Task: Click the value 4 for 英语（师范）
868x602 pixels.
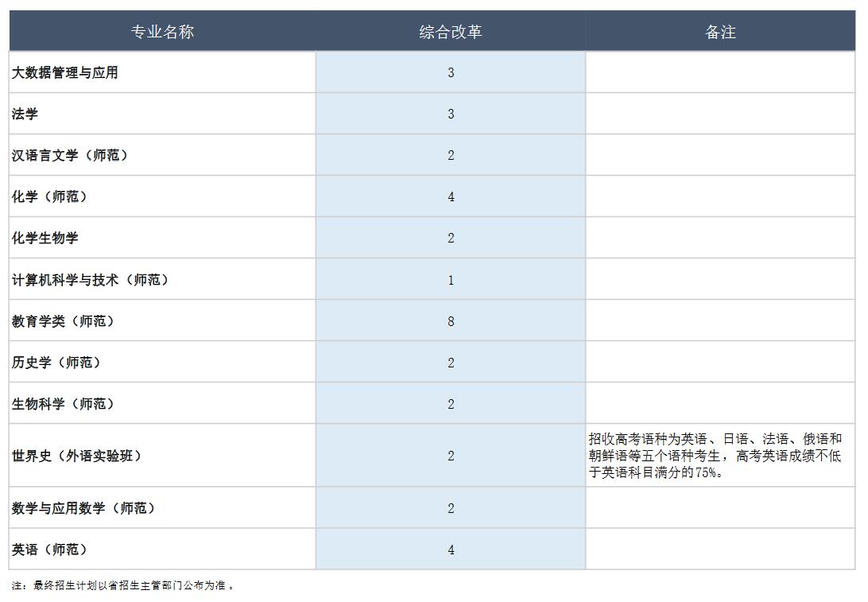Action: click(451, 550)
